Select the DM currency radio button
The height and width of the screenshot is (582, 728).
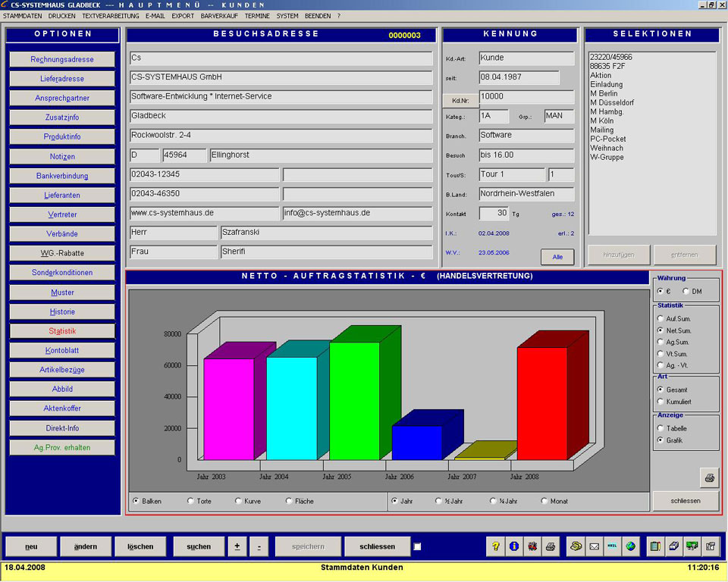click(687, 291)
